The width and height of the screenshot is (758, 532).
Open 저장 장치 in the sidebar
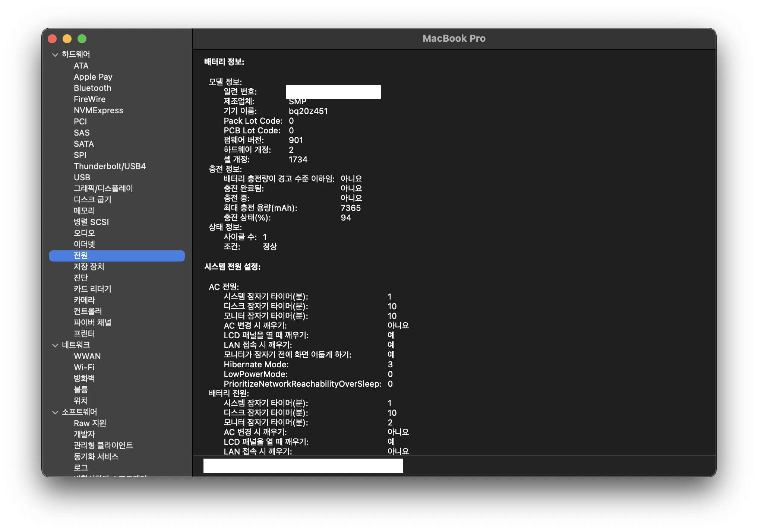tap(89, 267)
